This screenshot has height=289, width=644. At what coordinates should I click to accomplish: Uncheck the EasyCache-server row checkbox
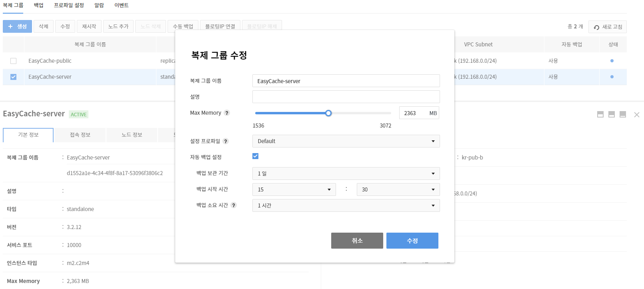(14, 77)
